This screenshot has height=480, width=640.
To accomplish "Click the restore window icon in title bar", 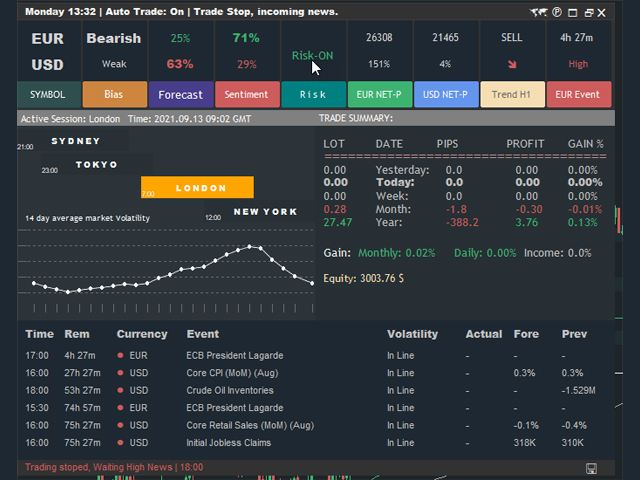I will 589,12.
